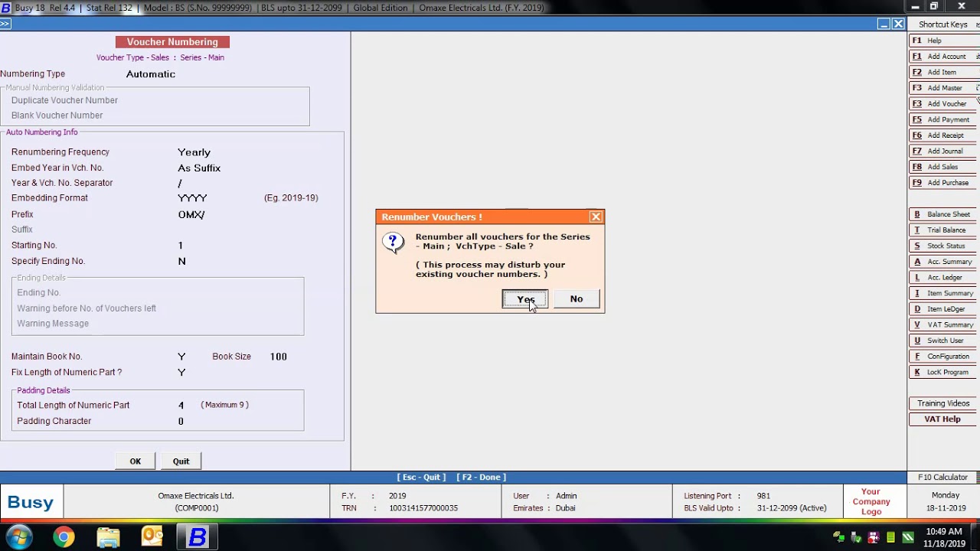Open File Explorer from taskbar
980x551 pixels.
[x=108, y=537]
